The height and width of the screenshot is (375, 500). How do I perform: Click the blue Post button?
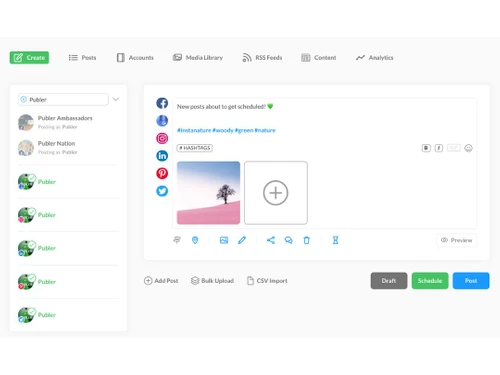pos(471,281)
